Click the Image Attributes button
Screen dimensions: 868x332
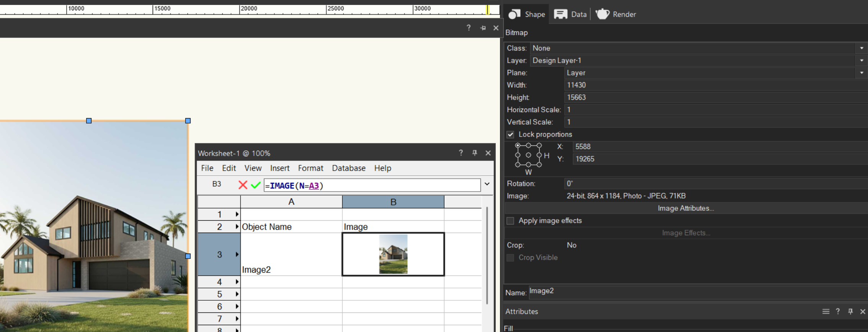click(x=686, y=208)
